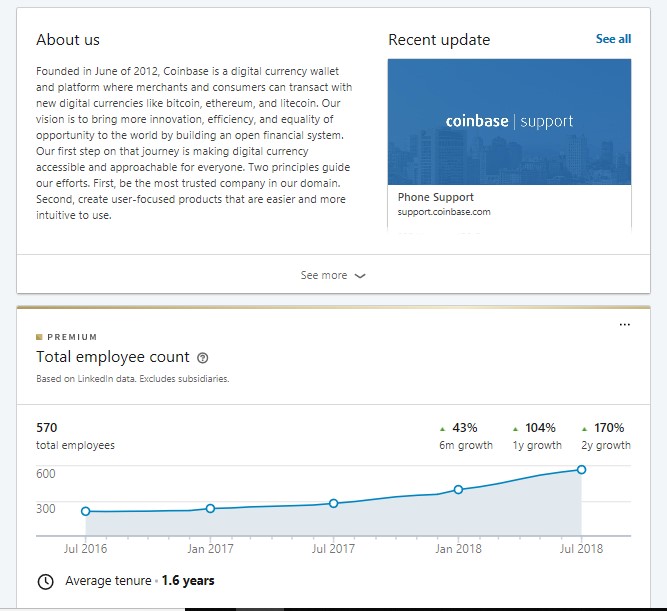Click the help icon beside Total employee count

pyautogui.click(x=202, y=358)
